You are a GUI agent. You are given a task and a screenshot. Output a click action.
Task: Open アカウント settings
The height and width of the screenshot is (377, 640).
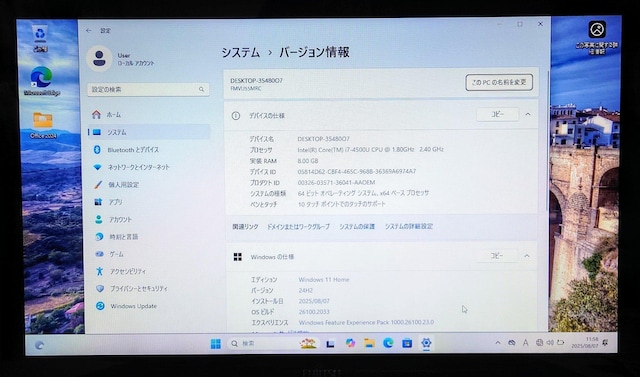click(x=149, y=219)
